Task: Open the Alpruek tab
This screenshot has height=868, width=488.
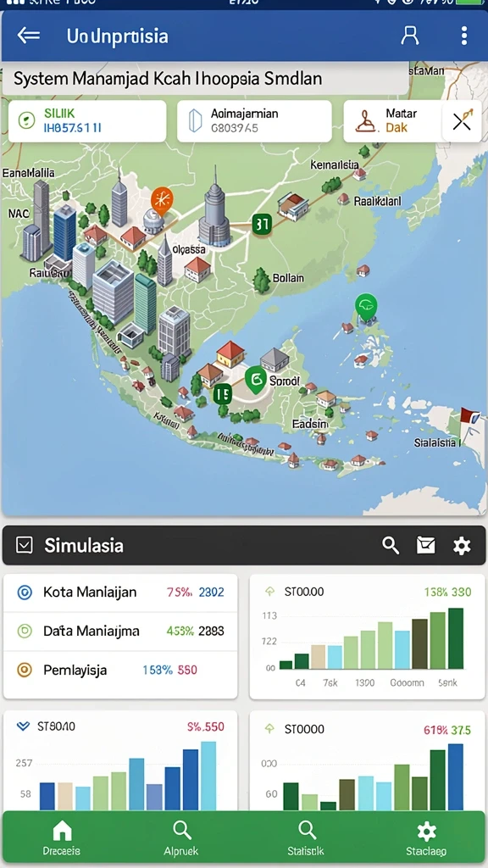Action: coord(181,839)
